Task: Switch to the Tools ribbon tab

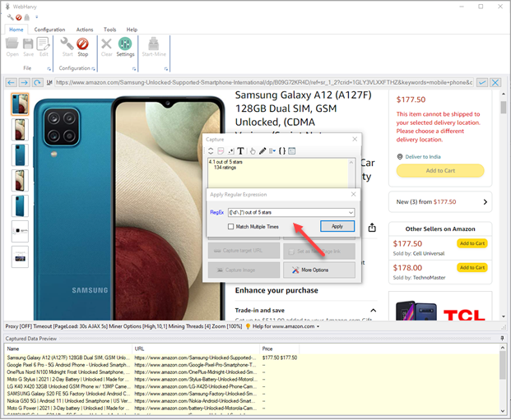Action: (x=109, y=29)
